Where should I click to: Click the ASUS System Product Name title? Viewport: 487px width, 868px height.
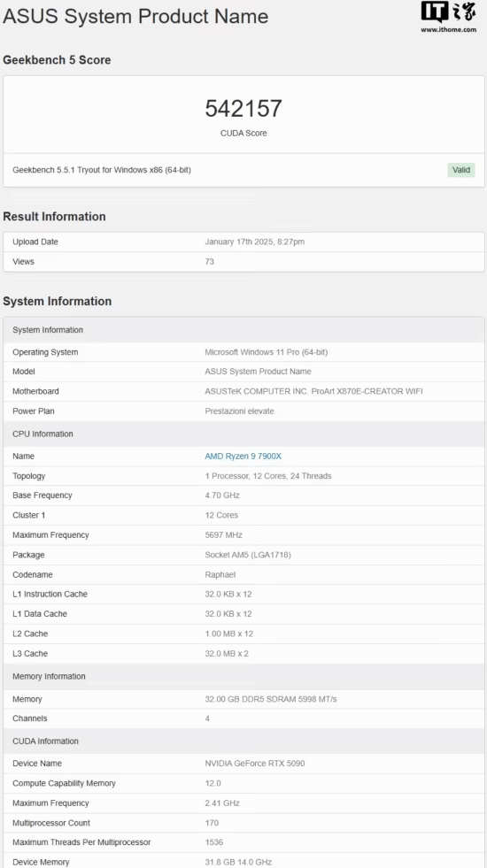pos(135,16)
